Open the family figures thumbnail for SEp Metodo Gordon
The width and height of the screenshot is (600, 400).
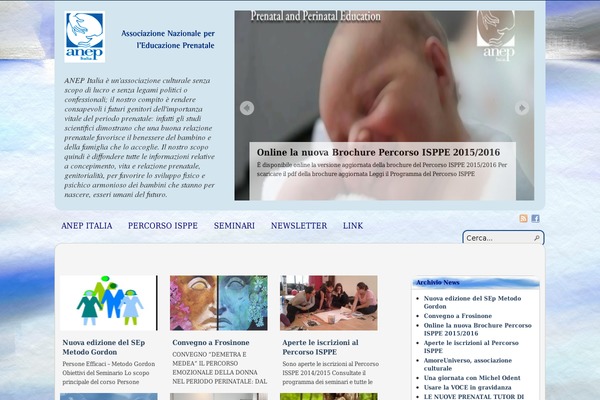109,303
